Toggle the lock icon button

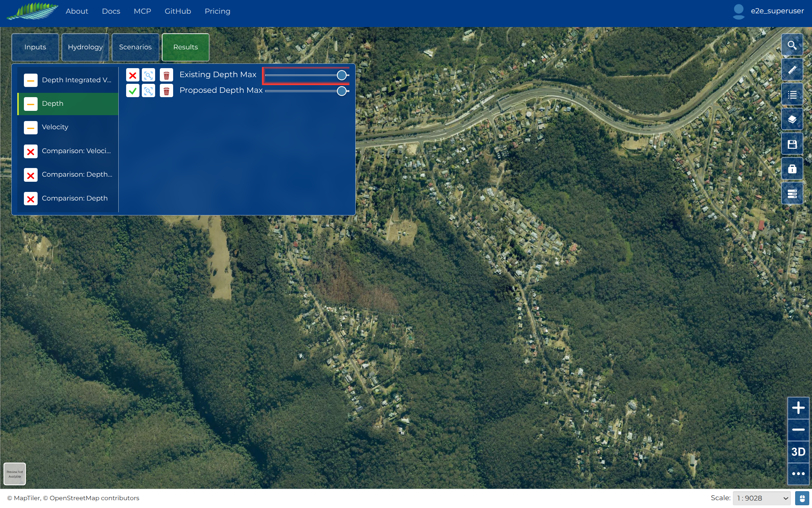coord(792,169)
